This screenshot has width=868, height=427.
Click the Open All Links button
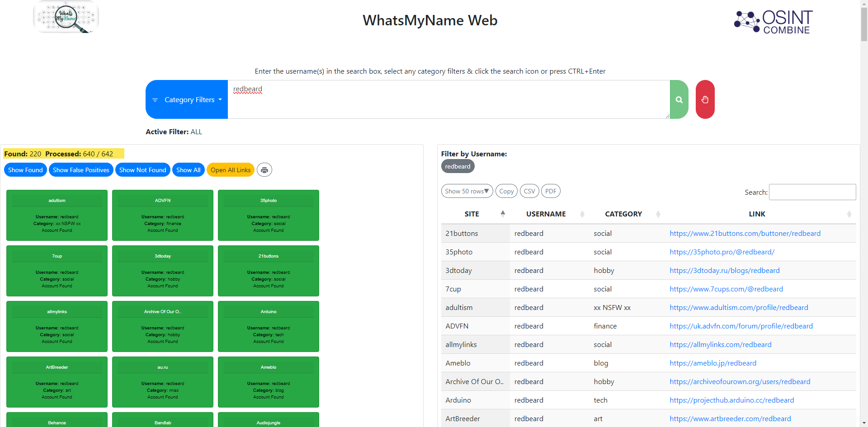click(x=231, y=169)
